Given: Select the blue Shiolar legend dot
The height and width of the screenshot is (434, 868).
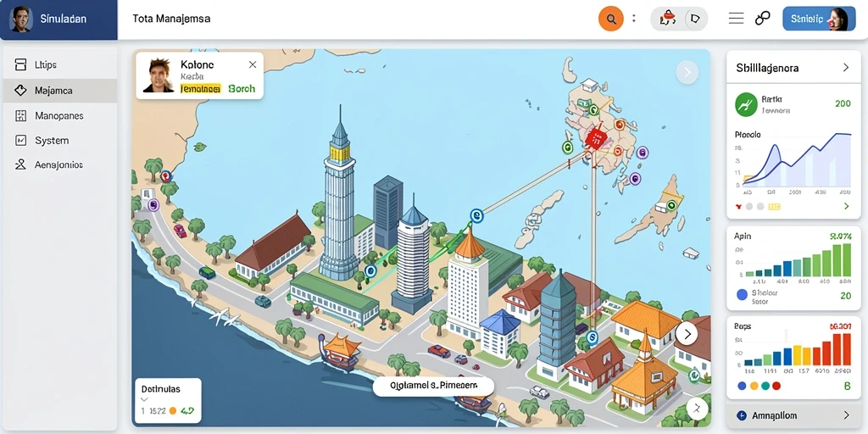Looking at the screenshot, I should (x=742, y=294).
